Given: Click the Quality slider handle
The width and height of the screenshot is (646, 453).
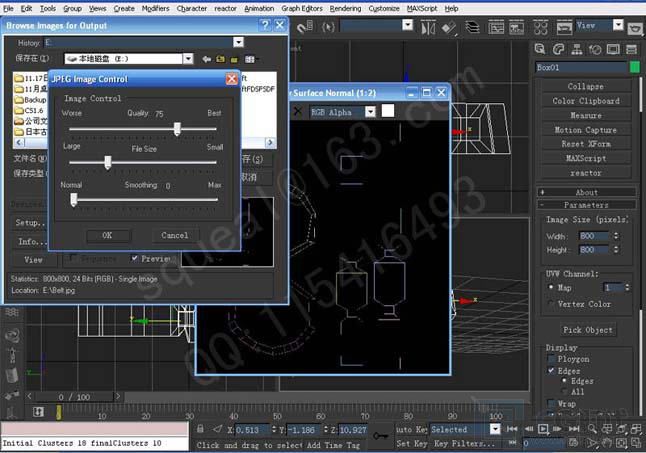Looking at the screenshot, I should click(x=177, y=129).
